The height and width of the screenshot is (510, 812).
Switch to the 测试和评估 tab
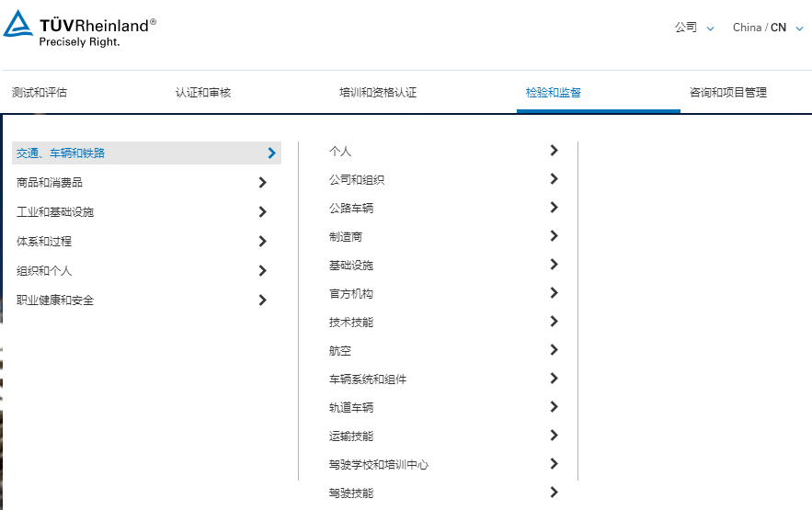point(40,93)
